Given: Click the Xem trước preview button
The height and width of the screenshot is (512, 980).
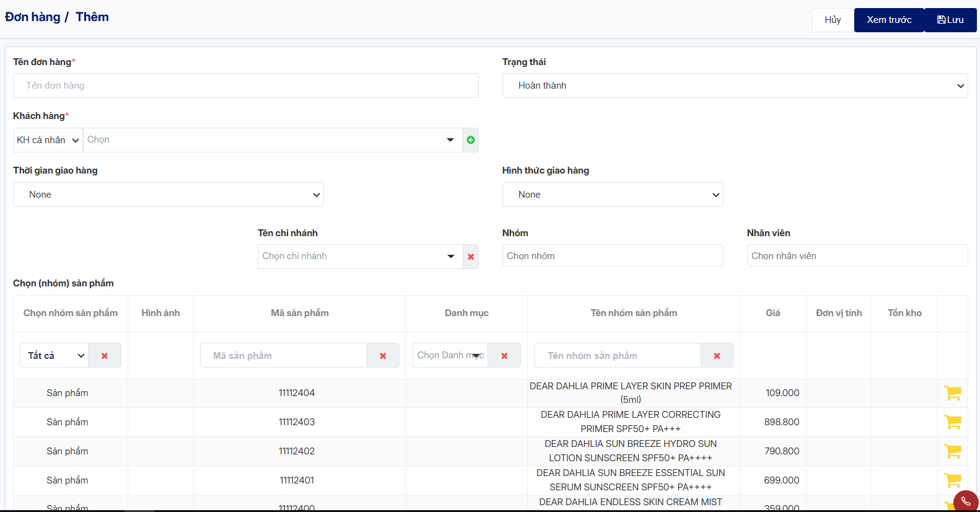Looking at the screenshot, I should click(889, 20).
